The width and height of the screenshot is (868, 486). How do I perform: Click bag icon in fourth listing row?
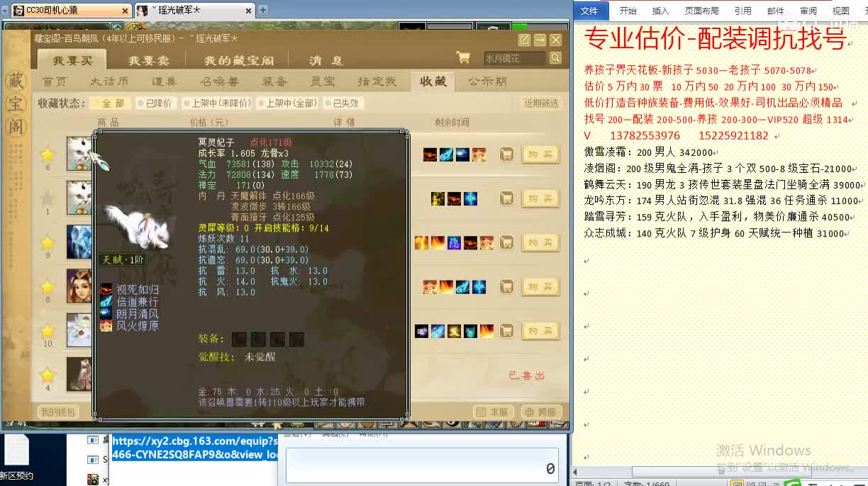pyautogui.click(x=506, y=287)
